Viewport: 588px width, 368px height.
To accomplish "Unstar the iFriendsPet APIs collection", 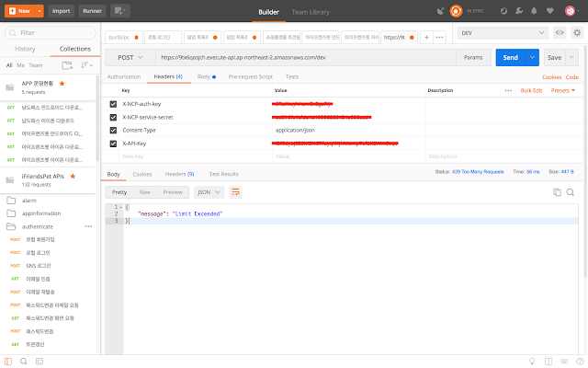I will point(73,176).
